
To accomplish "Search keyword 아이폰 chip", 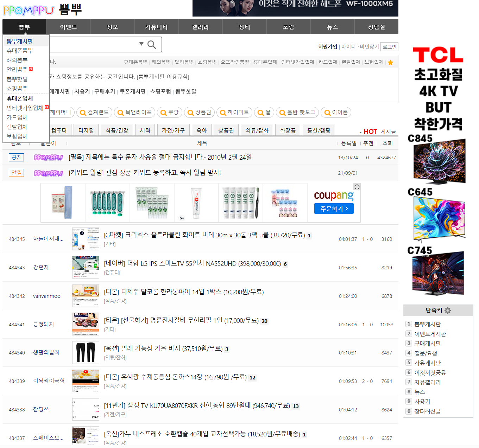I will coord(336,113).
